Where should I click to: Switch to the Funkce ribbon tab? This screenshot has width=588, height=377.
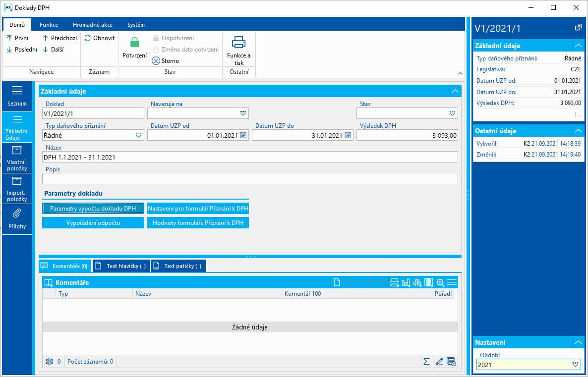(x=49, y=25)
